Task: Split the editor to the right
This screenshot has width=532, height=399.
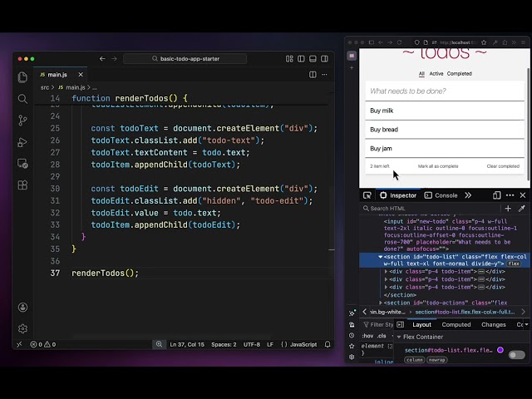Action: 313,75
